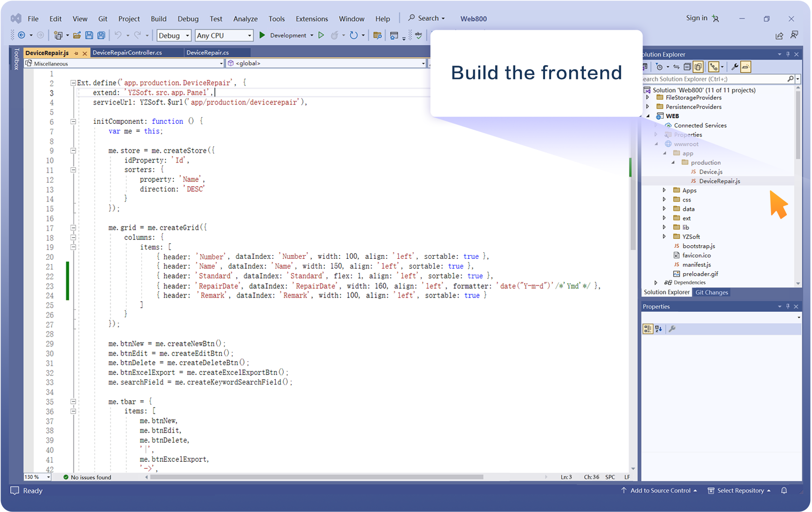The width and height of the screenshot is (812, 512).
Task: Click the Solution Explorer vertical scrollbar
Action: (798, 126)
